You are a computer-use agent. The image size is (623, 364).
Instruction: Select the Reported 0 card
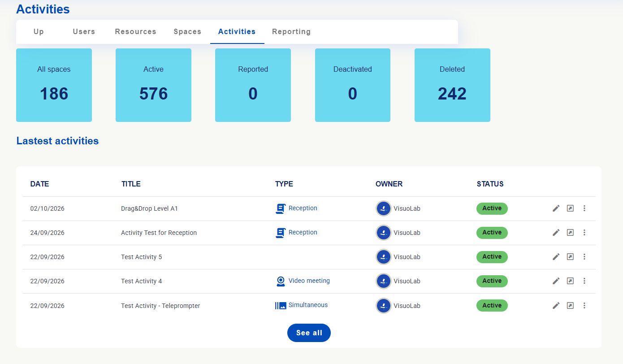[x=253, y=85]
